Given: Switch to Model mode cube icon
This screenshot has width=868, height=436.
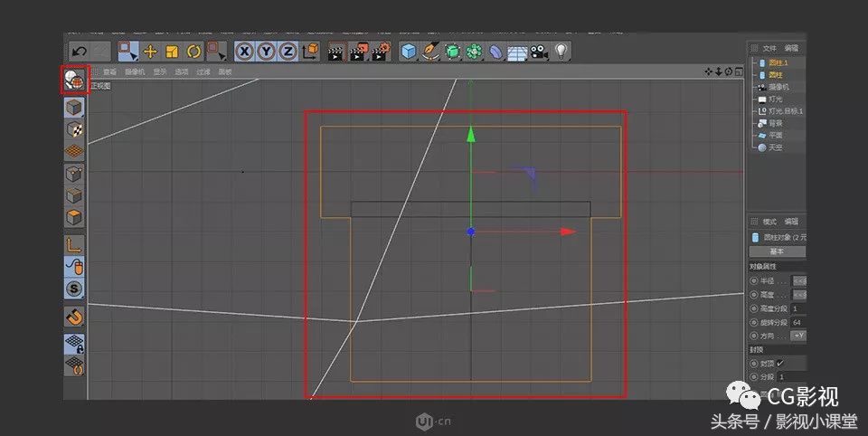Looking at the screenshot, I should [x=74, y=107].
